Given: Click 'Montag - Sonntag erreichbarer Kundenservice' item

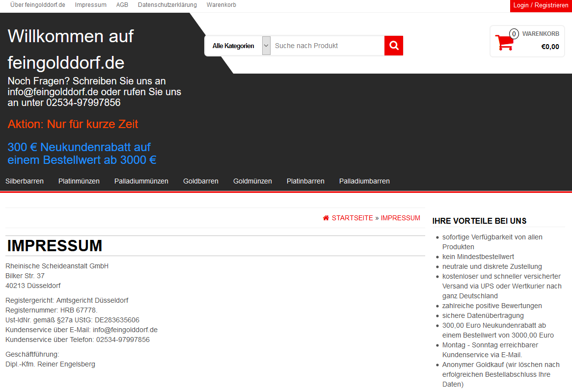Looking at the screenshot, I should (x=490, y=350).
